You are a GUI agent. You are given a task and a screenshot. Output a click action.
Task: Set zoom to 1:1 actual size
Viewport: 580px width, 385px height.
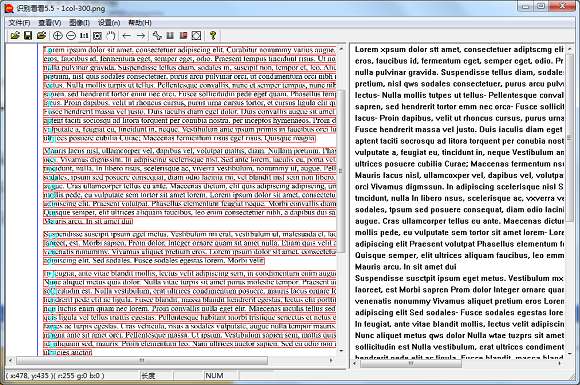click(x=84, y=36)
